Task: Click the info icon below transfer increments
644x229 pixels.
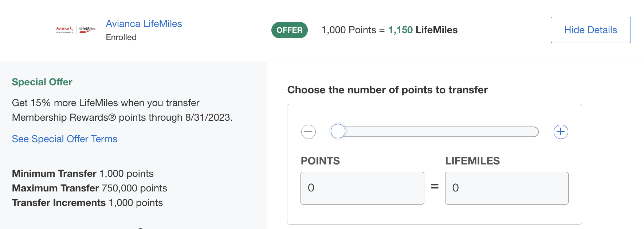Action: tap(140, 228)
